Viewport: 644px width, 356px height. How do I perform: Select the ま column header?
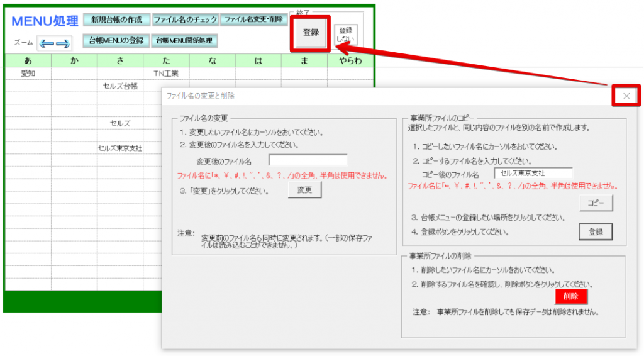click(x=304, y=61)
